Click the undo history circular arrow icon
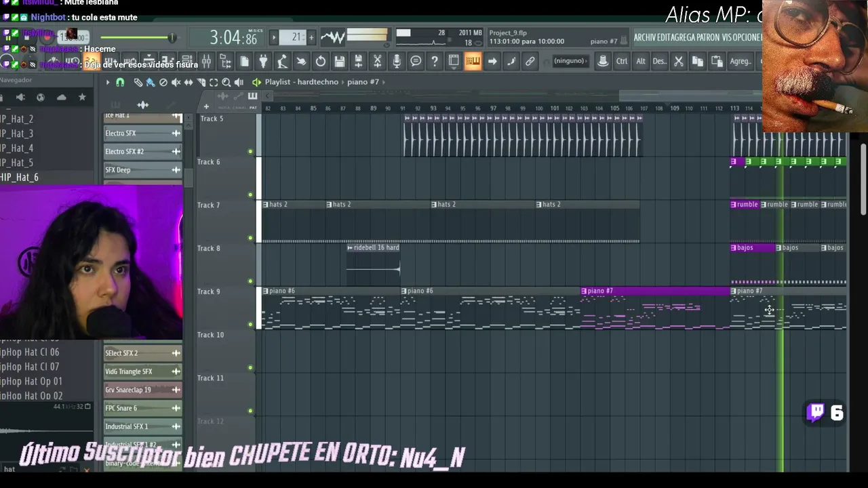This screenshot has width=868, height=488. coord(320,62)
